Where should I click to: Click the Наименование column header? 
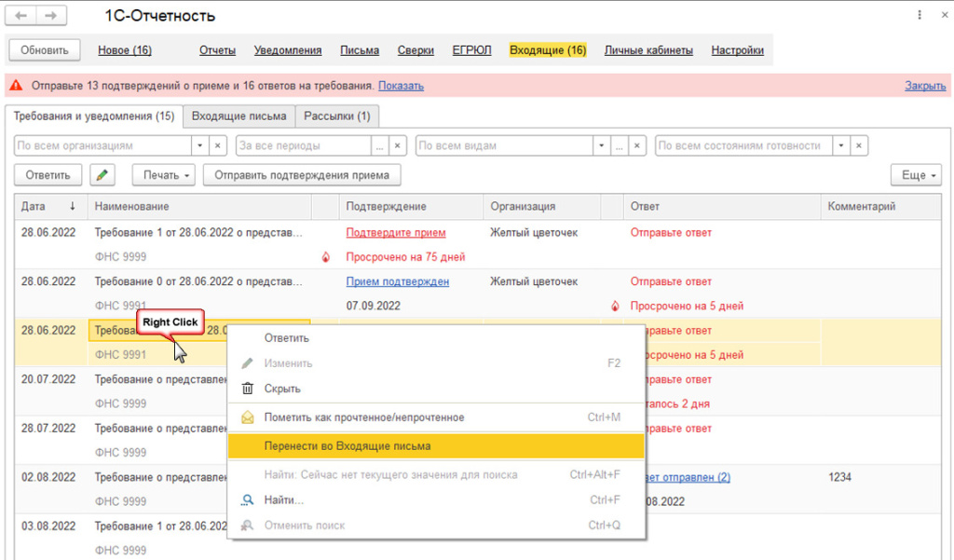pos(199,206)
